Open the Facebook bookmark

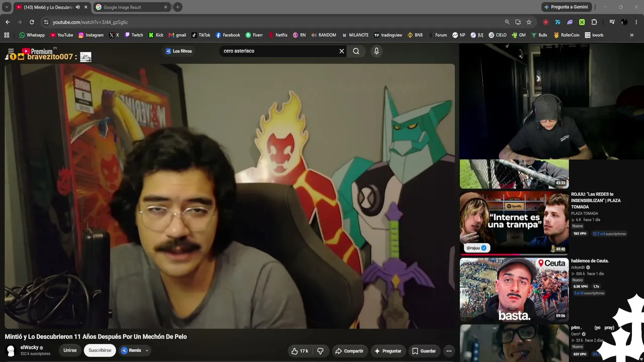coord(228,35)
